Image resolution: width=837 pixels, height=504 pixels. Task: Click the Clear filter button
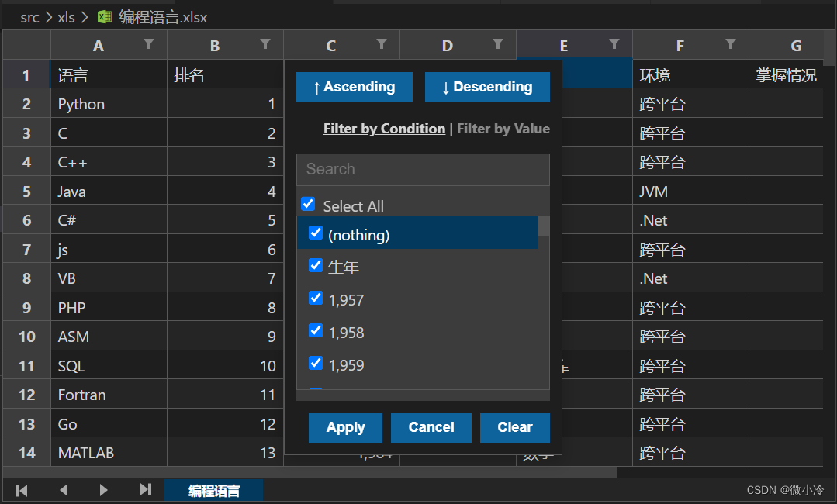pyautogui.click(x=514, y=427)
